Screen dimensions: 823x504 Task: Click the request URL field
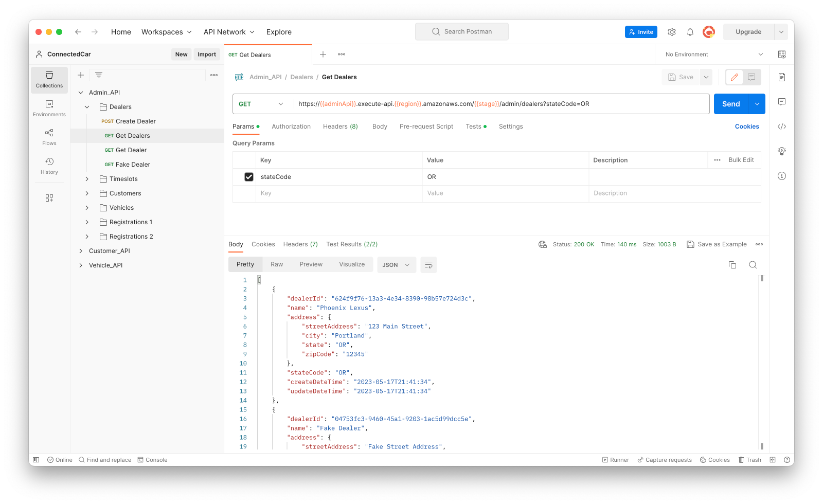(500, 104)
